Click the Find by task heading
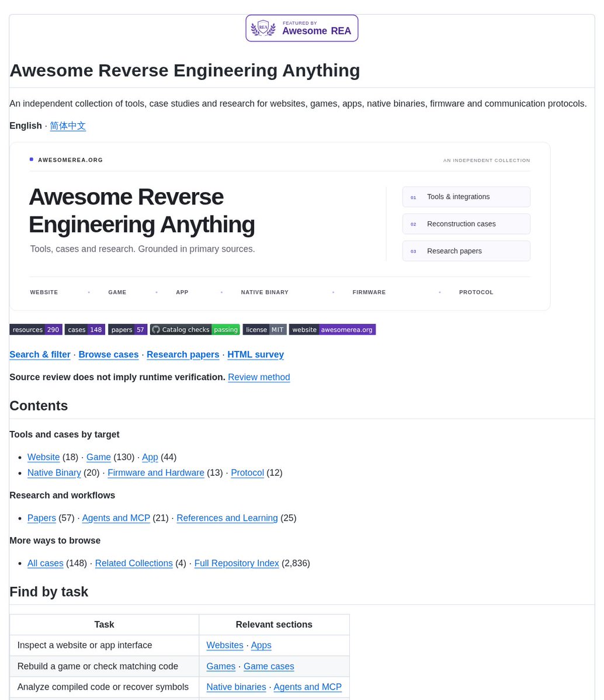This screenshot has height=700, width=604. (x=48, y=592)
